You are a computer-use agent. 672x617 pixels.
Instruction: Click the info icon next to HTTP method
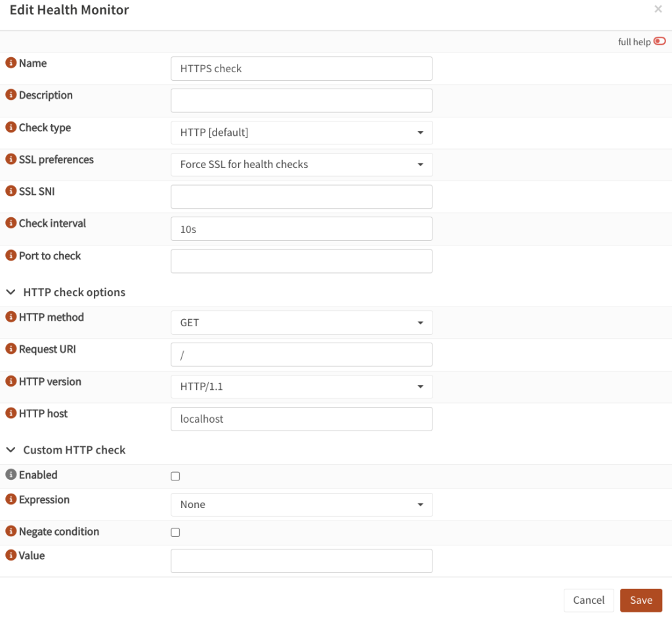click(10, 317)
